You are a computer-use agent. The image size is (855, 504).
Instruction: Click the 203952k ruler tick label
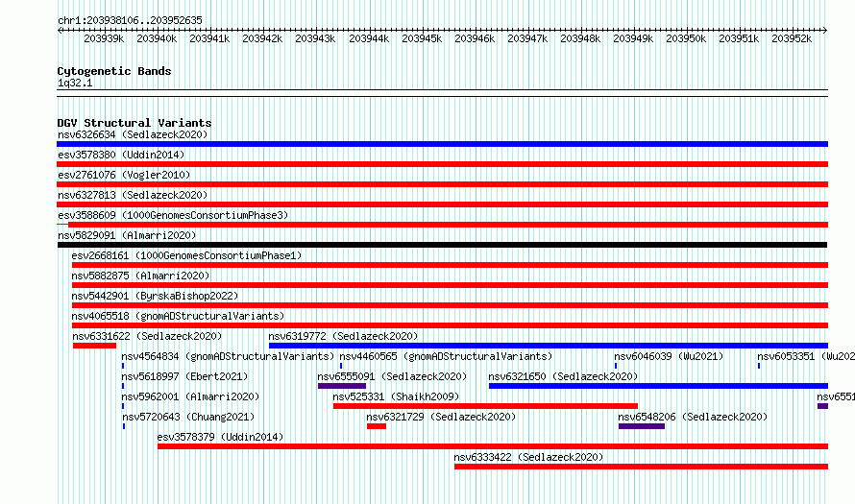[792, 38]
